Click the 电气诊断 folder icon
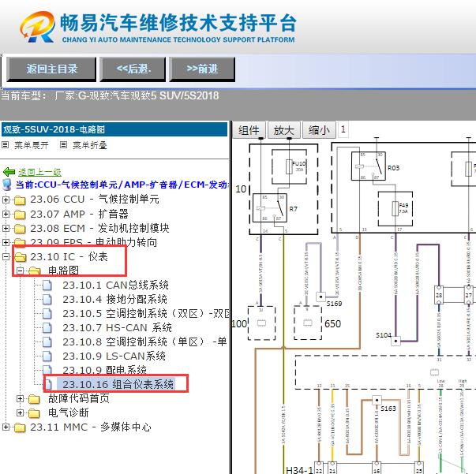Screen dimensions: 476x474 point(34,413)
